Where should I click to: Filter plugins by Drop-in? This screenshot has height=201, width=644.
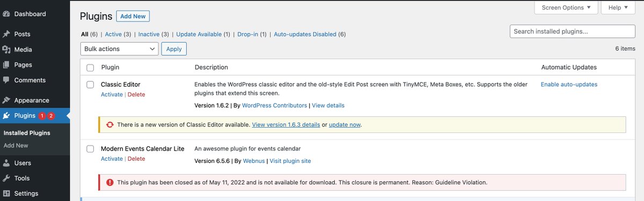[x=248, y=34]
